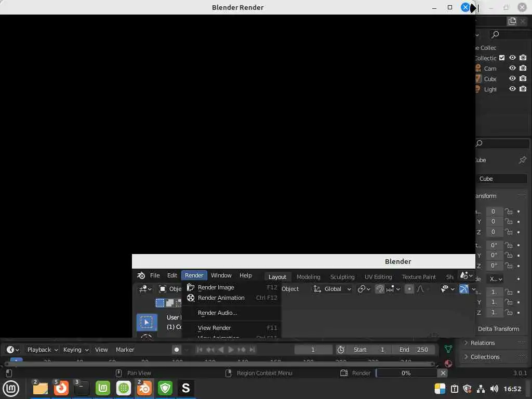
Task: Toggle show gizmo button in viewport header
Action: (x=463, y=289)
